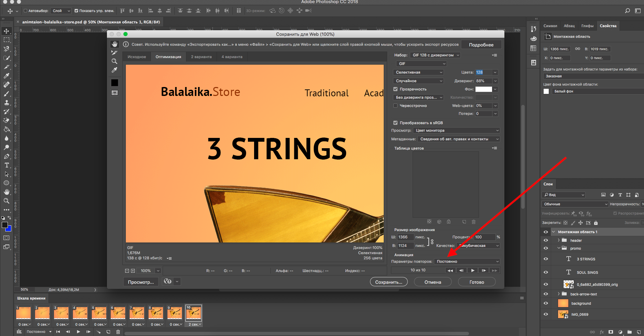Open the Символ panel tab
644x336 pixels.
[550, 26]
